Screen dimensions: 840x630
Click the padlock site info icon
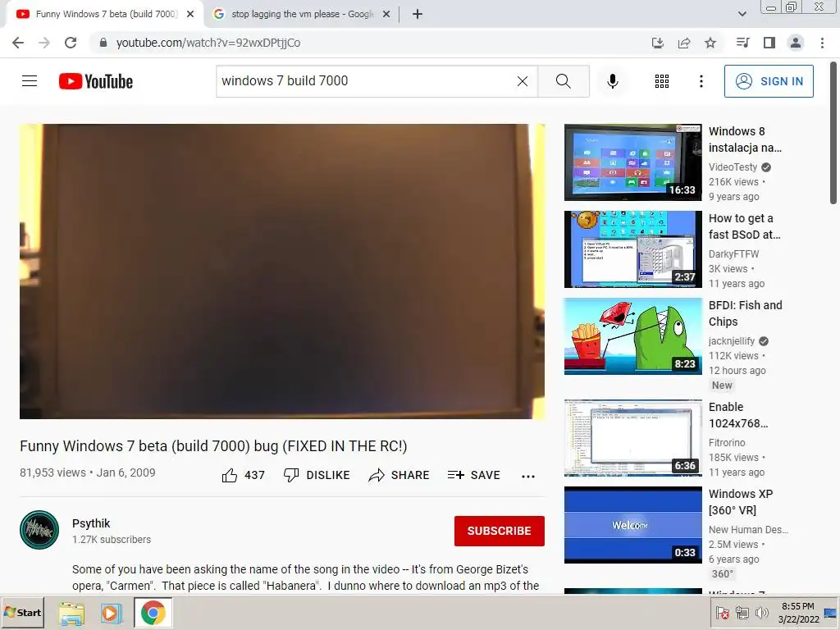pos(103,43)
